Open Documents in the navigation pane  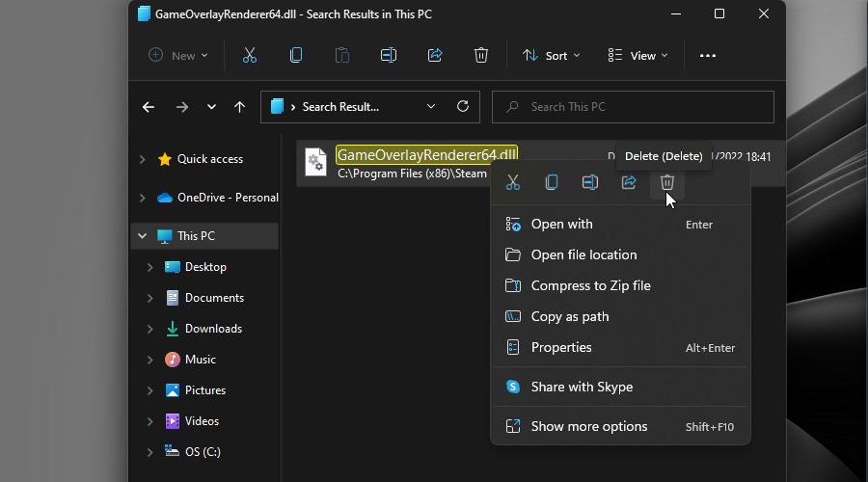214,298
